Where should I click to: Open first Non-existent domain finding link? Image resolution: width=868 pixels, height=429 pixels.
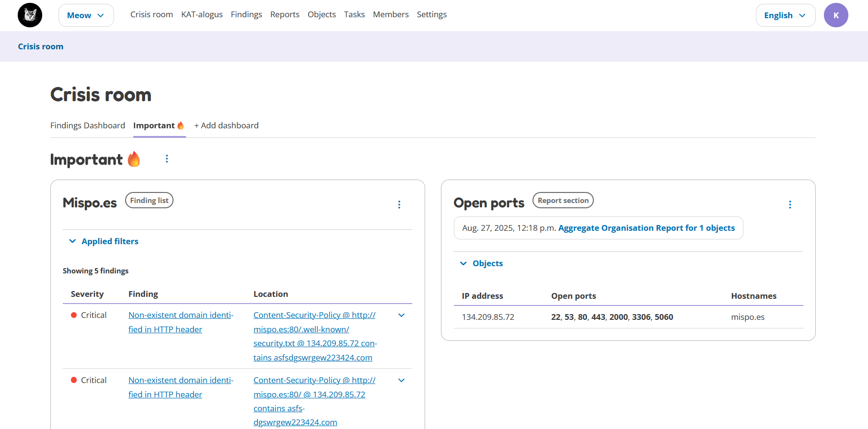[181, 322]
